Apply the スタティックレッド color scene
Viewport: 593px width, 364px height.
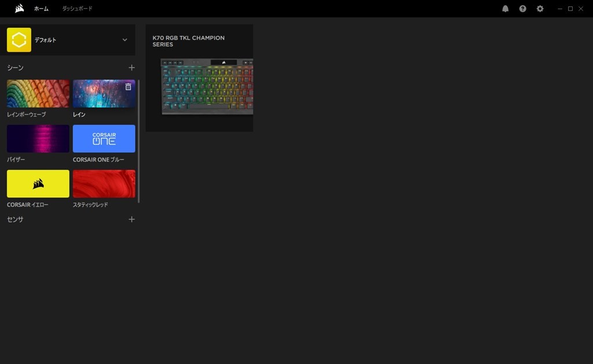tap(104, 184)
